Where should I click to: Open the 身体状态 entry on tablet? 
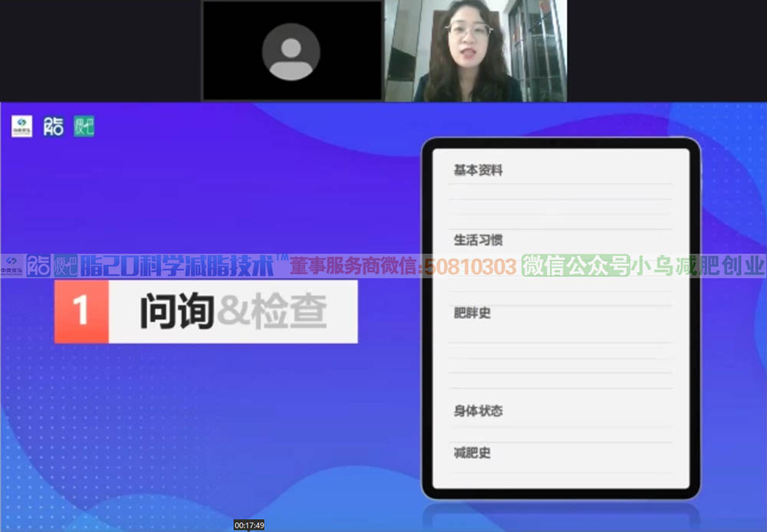(x=478, y=411)
